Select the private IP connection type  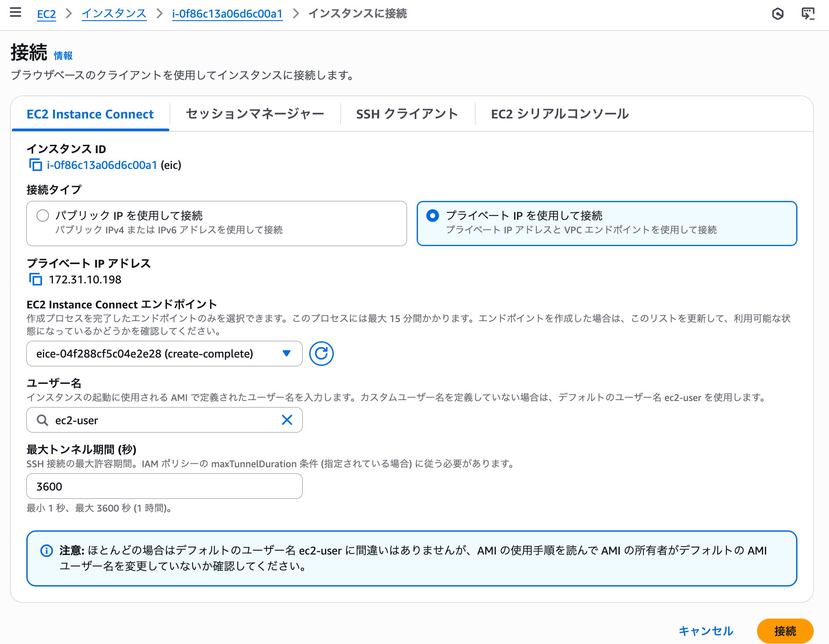[x=607, y=224]
